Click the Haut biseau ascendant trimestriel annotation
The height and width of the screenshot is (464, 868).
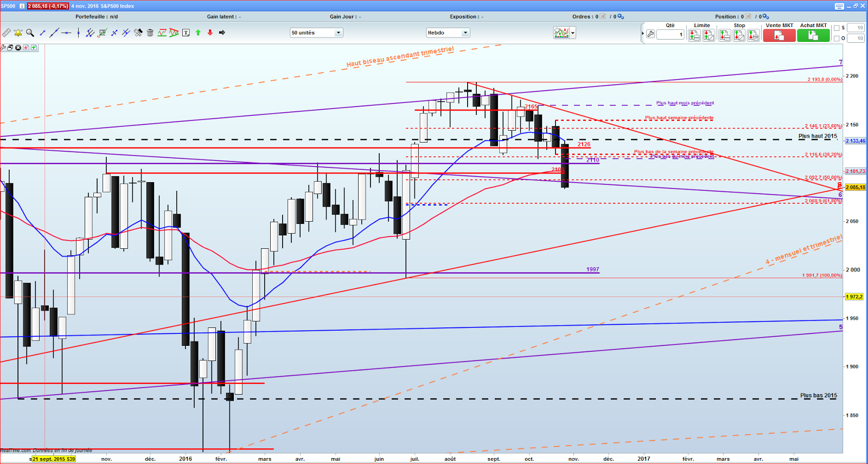[x=400, y=57]
